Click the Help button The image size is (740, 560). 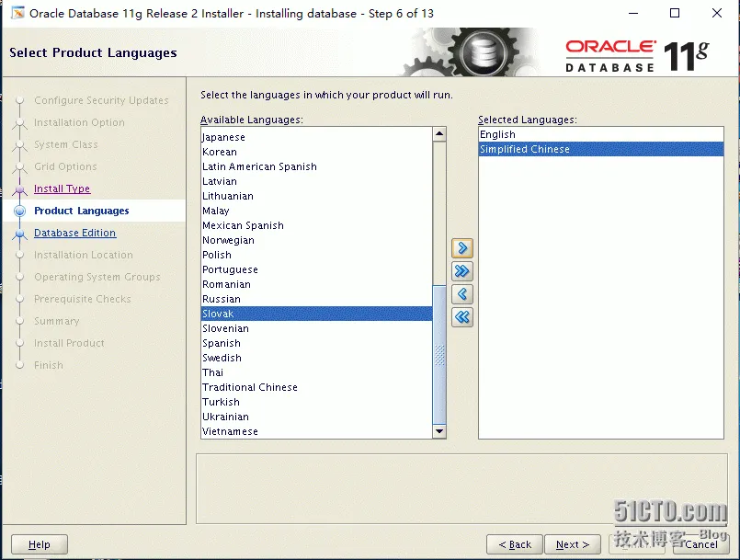pyautogui.click(x=40, y=544)
